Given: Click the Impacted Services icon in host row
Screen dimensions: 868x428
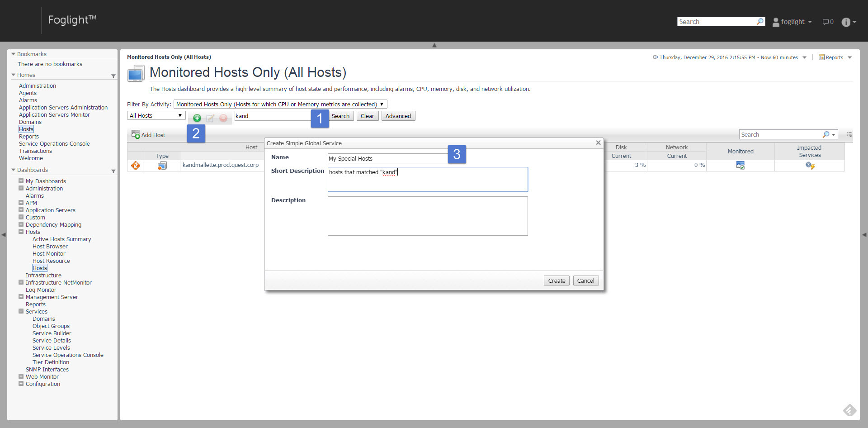Looking at the screenshot, I should pyautogui.click(x=810, y=166).
